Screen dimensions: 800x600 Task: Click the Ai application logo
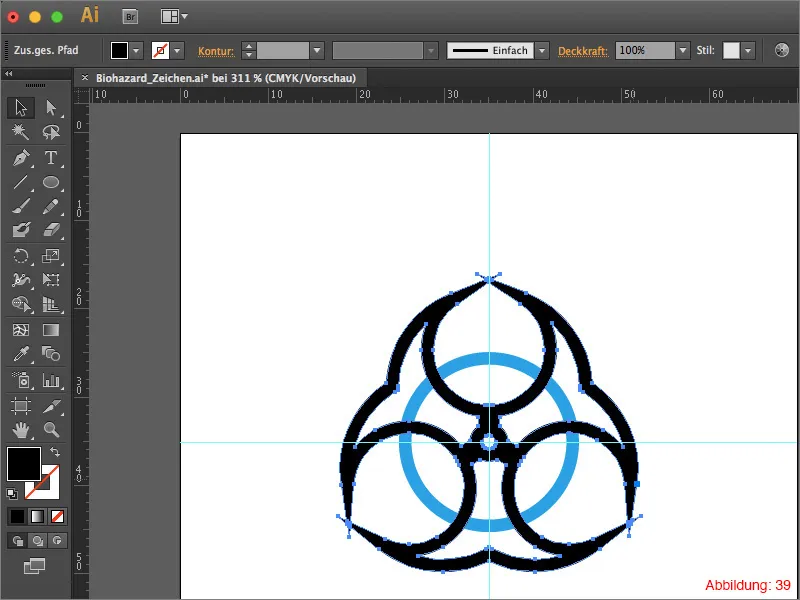pyautogui.click(x=90, y=15)
